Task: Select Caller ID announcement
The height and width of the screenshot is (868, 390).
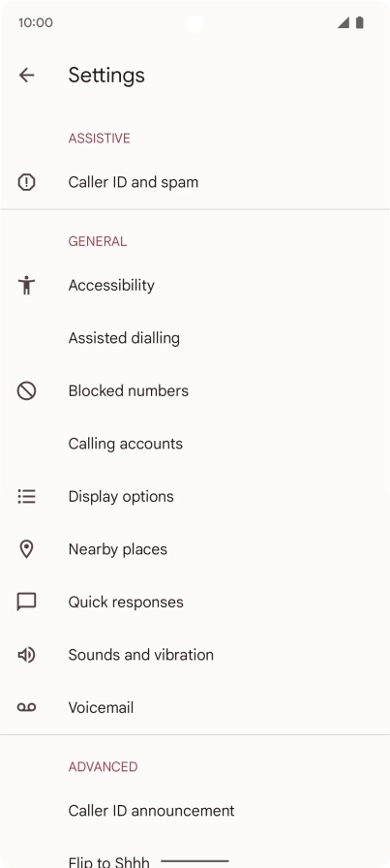Action: (195, 811)
